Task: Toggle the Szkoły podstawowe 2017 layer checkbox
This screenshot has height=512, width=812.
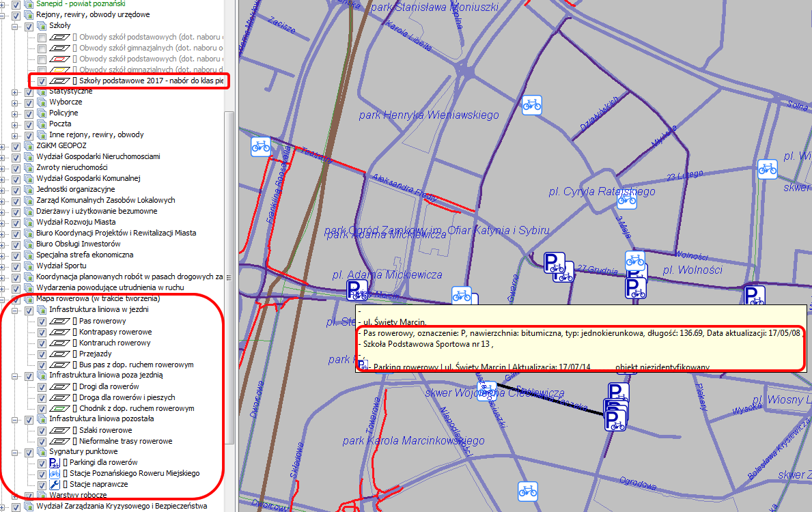Action: point(42,81)
